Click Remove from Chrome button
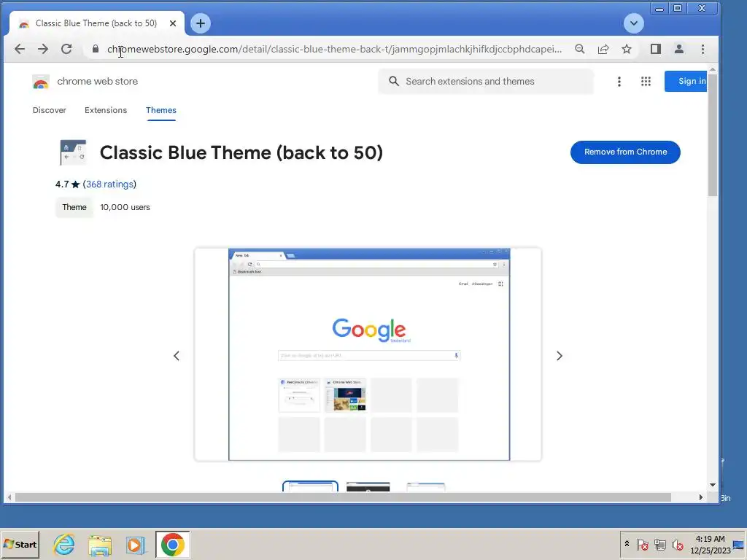 [625, 152]
